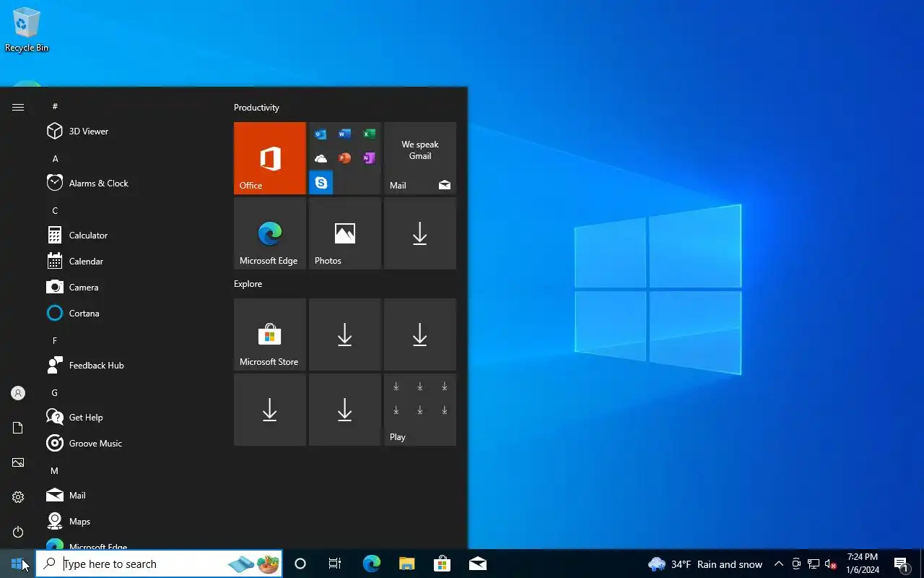Image resolution: width=924 pixels, height=578 pixels.
Task: Open Pictures from Start rail
Action: 18,462
